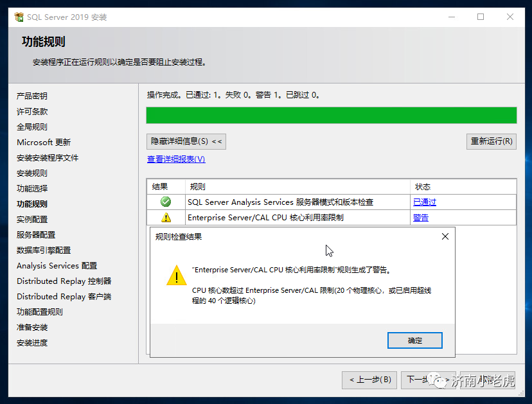The image size is (532, 404).
Task: Go back with 上一步(B) button
Action: click(369, 380)
